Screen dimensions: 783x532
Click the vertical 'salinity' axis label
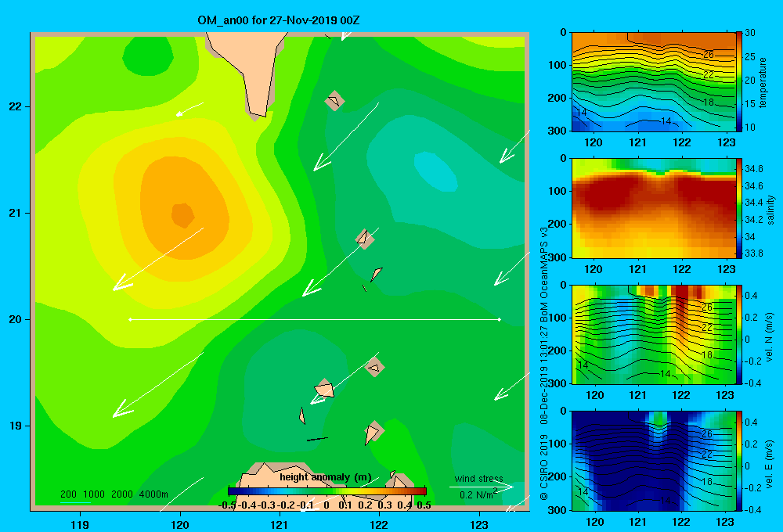click(x=770, y=210)
